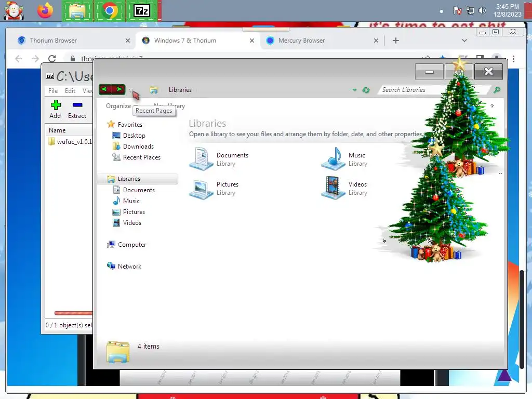The width and height of the screenshot is (532, 399).
Task: Click Extract button in 7-Zip window
Action: (x=77, y=109)
